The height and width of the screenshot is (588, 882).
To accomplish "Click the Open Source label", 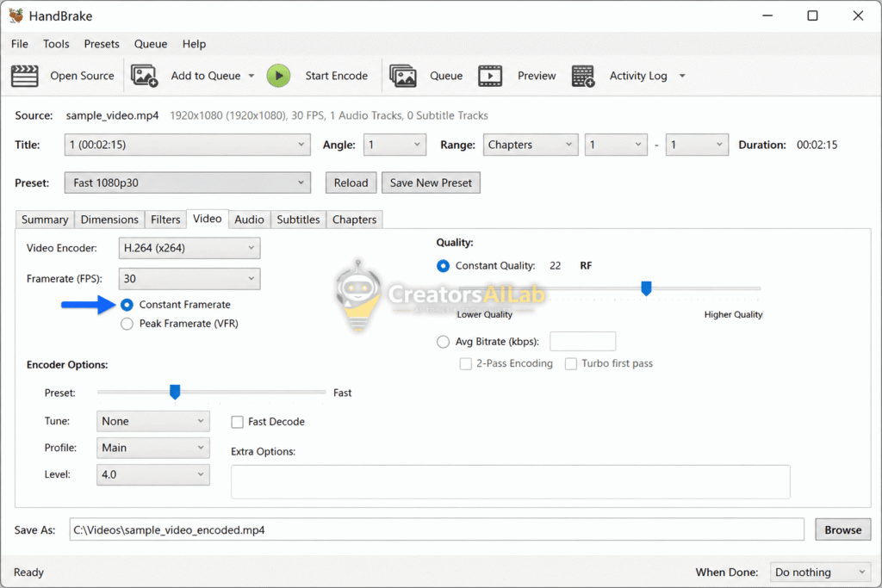I will [x=82, y=76].
